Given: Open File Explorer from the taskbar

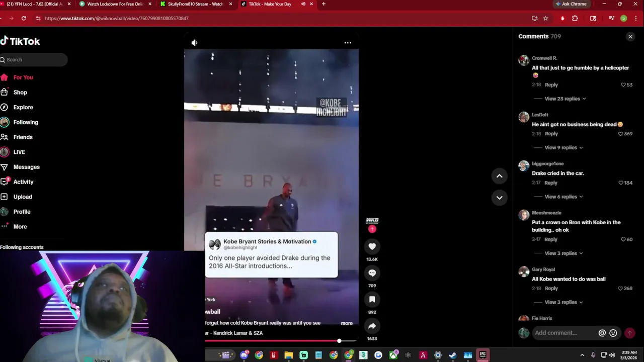Looking at the screenshot, I should click(288, 355).
